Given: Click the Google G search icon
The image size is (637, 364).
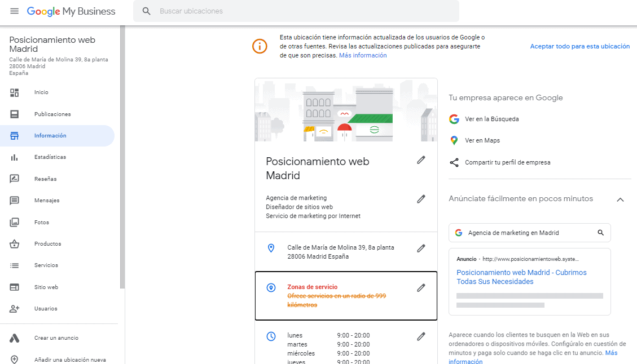Looking at the screenshot, I should (454, 119).
